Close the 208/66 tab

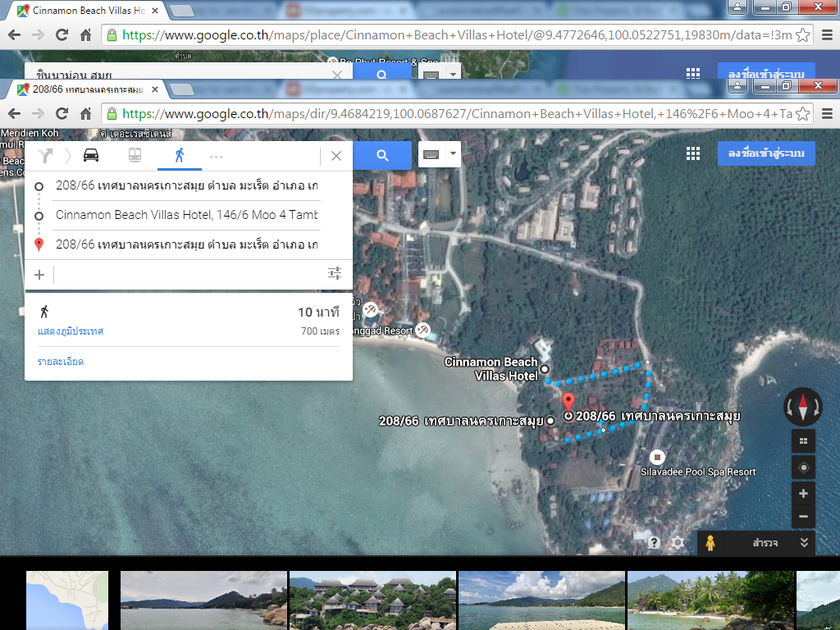pos(155,89)
